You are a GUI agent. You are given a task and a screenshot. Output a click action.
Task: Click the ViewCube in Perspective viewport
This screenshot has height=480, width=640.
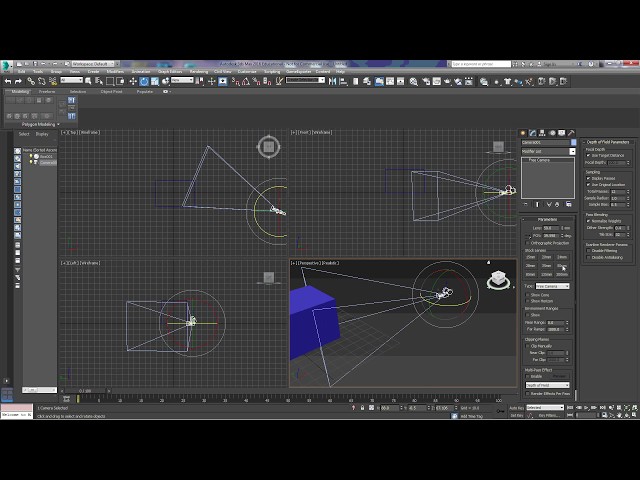coord(498,280)
